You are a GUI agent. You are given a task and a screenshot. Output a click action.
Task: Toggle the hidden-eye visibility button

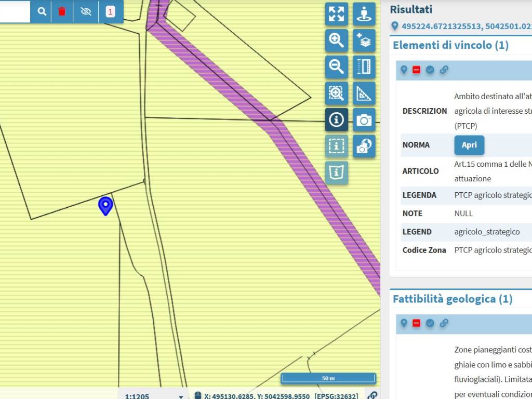click(86, 11)
